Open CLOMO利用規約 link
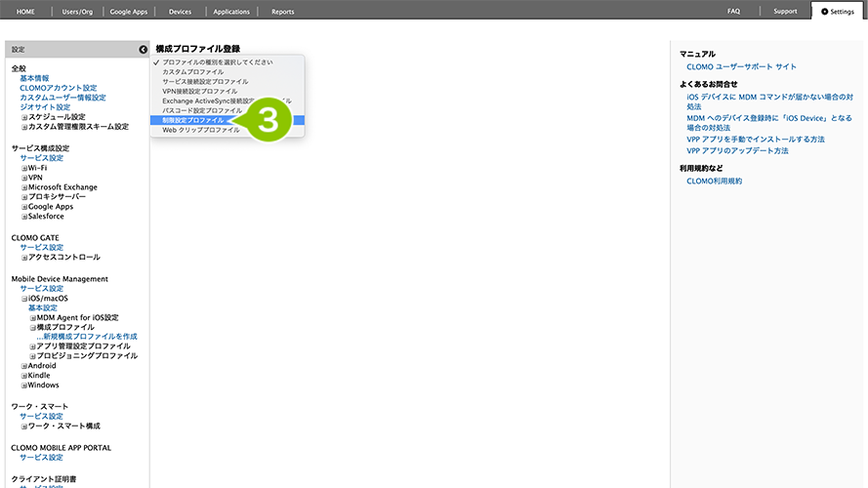Viewport: 868px width, 488px height. 714,181
